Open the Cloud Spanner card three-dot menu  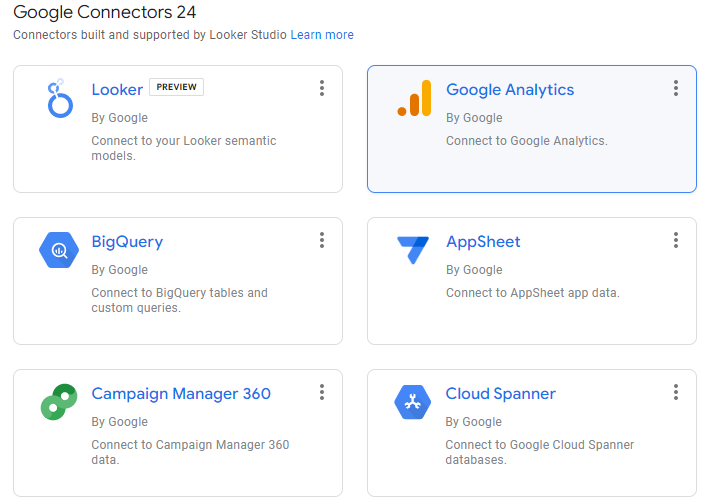click(676, 392)
